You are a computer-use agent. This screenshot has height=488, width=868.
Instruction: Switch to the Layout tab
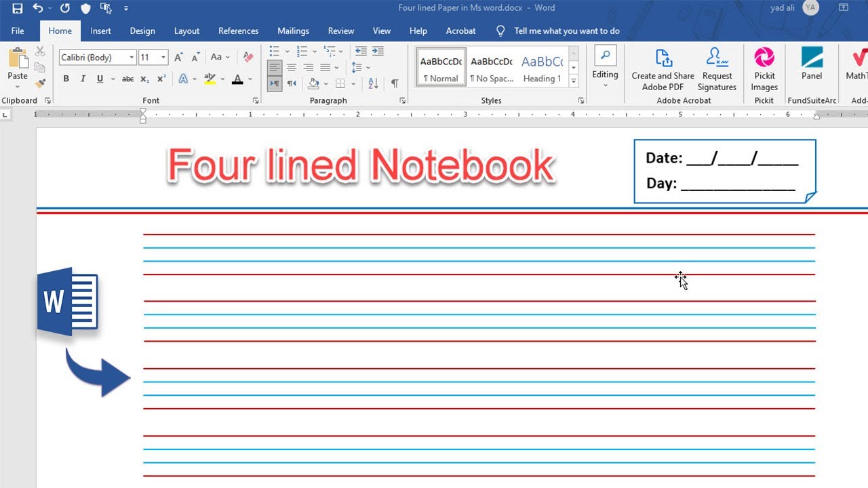[x=186, y=30]
